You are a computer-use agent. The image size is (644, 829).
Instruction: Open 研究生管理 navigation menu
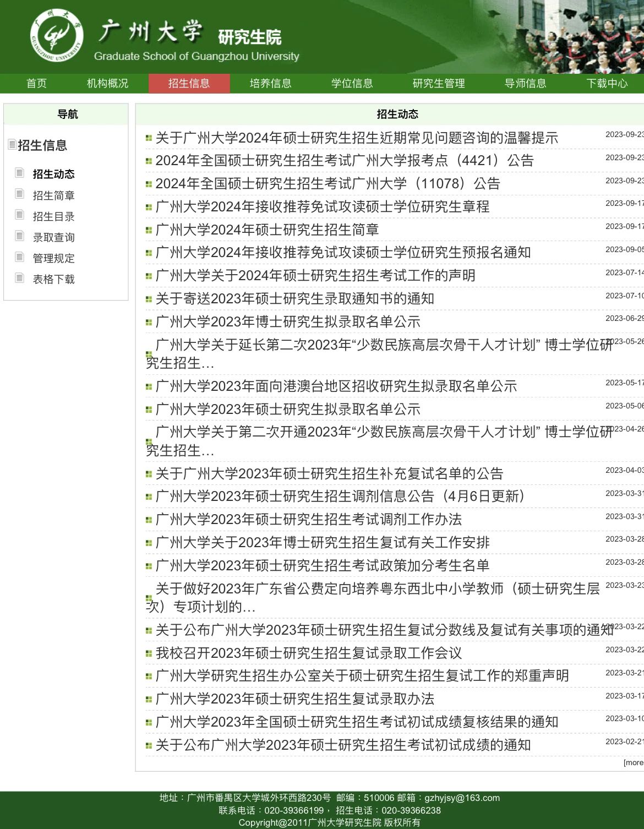pos(439,83)
